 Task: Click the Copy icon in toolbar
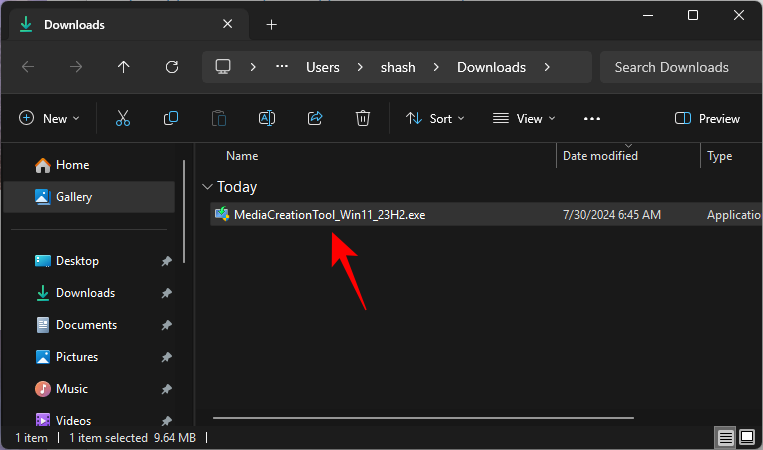tap(171, 118)
